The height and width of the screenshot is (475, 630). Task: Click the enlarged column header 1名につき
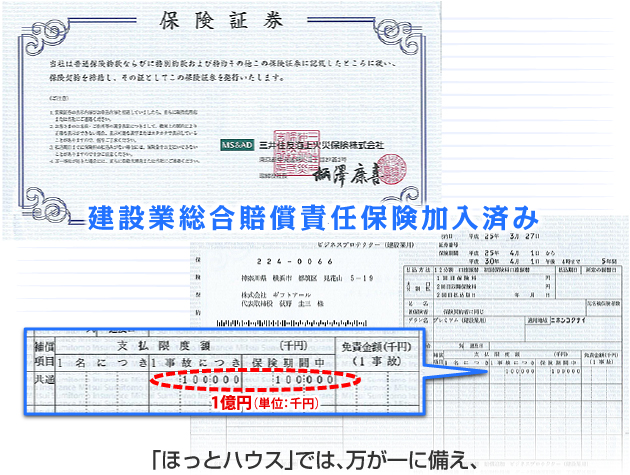tap(103, 363)
